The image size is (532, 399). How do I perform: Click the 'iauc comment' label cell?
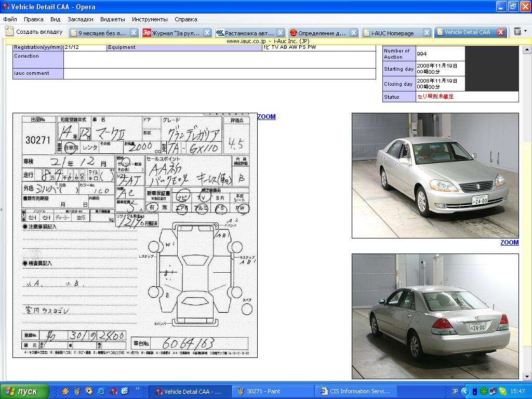38,74
